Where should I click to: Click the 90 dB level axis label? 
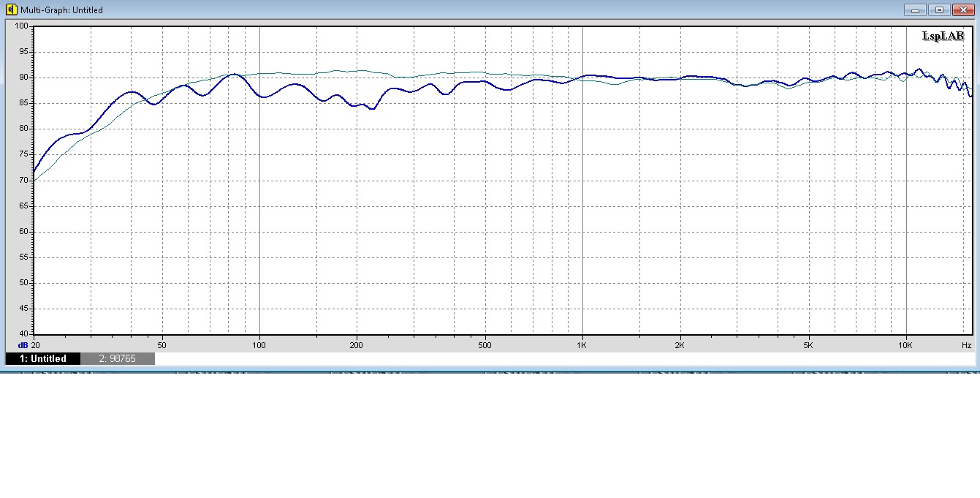coord(23,78)
